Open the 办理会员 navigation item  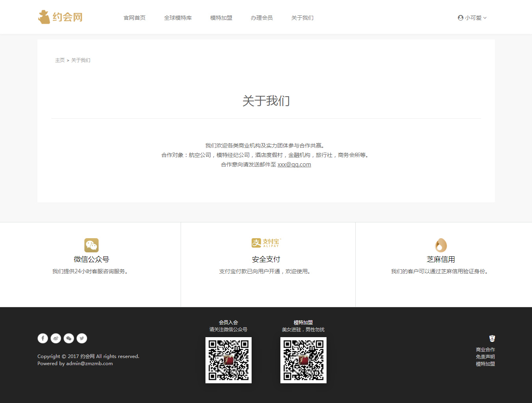[x=262, y=18]
